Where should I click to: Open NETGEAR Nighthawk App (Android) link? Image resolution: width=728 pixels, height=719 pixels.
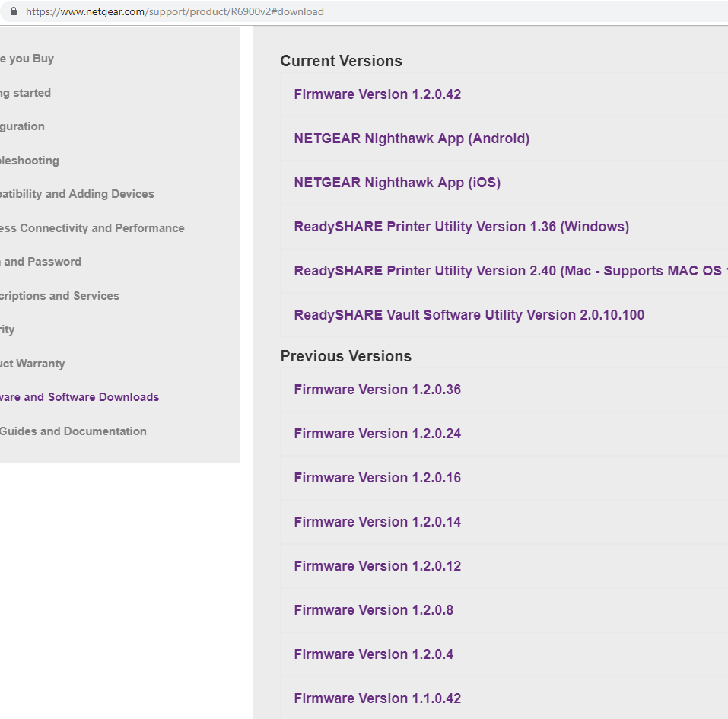412,138
